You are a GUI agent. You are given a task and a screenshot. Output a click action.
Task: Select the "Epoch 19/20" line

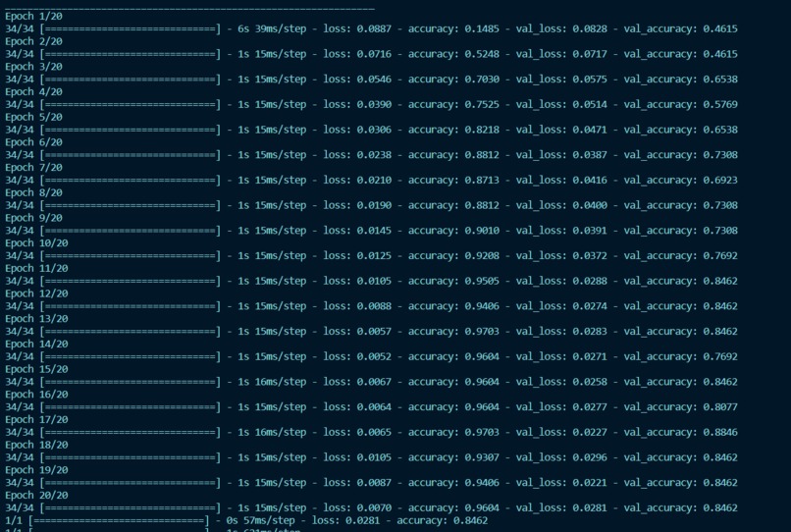pos(36,470)
